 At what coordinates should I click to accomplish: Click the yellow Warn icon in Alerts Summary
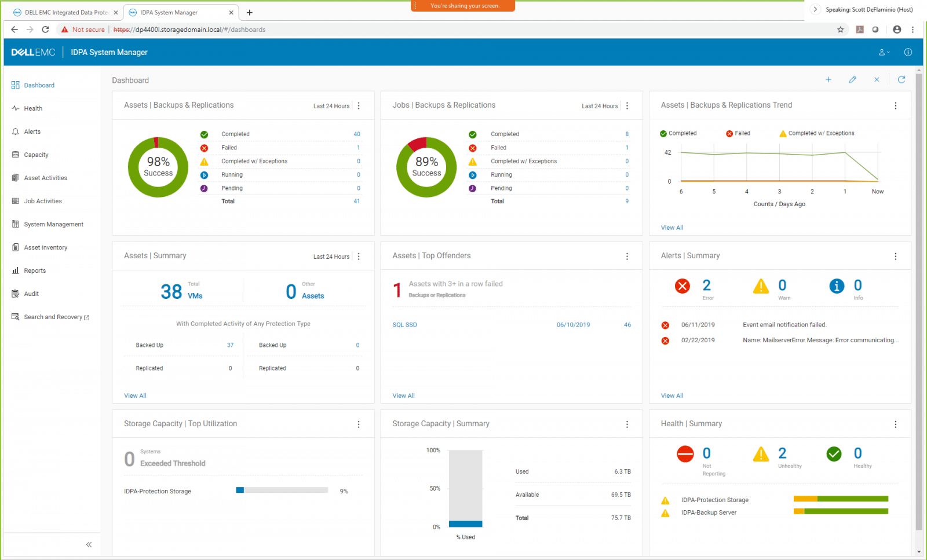(x=761, y=286)
